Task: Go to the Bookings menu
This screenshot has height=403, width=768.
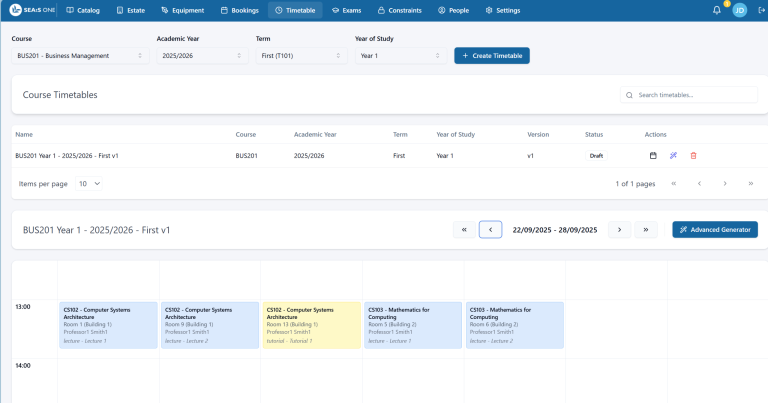Action: coord(239,10)
